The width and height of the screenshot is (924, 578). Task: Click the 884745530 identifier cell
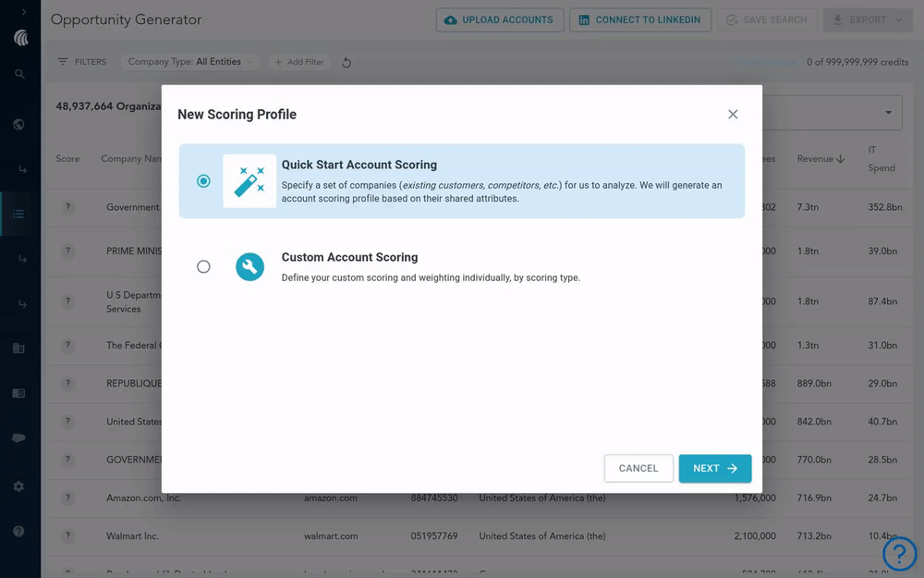tap(434, 498)
